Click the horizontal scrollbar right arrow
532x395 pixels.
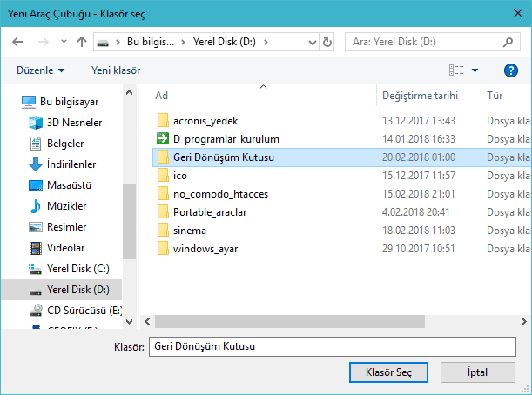click(524, 321)
